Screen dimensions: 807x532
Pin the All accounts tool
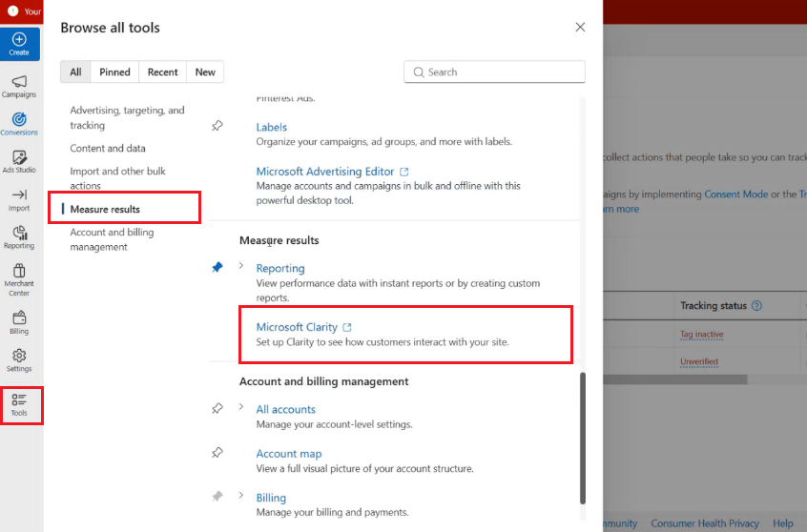(217, 408)
